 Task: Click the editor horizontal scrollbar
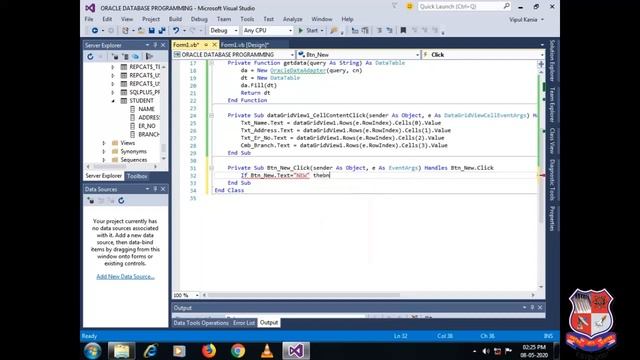pyautogui.click(x=304, y=295)
